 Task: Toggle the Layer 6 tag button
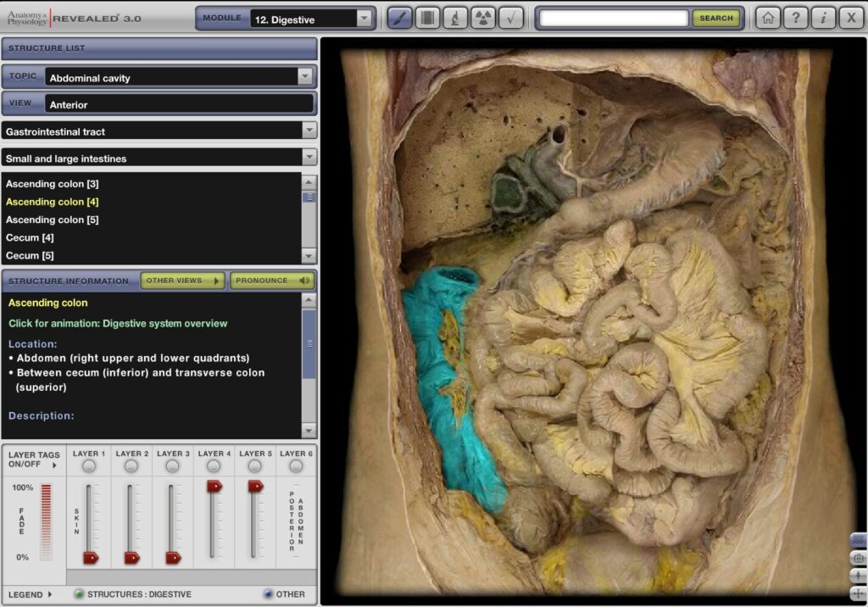pyautogui.click(x=296, y=466)
